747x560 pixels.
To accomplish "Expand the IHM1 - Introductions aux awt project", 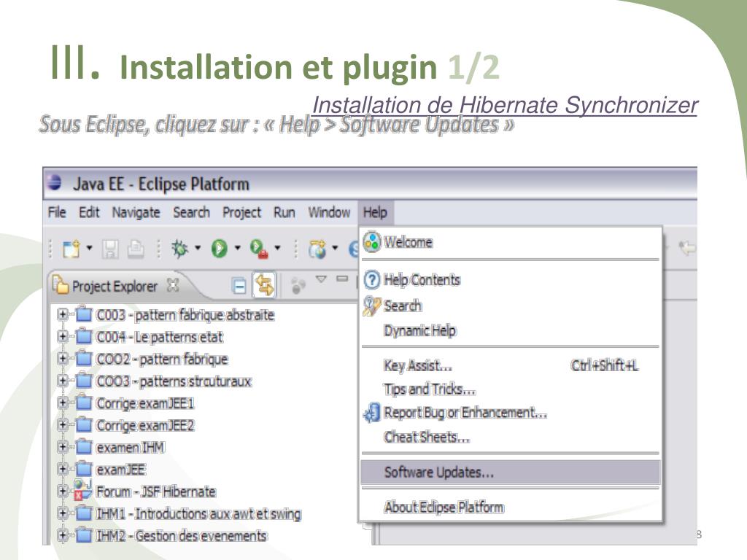I will pyautogui.click(x=63, y=513).
